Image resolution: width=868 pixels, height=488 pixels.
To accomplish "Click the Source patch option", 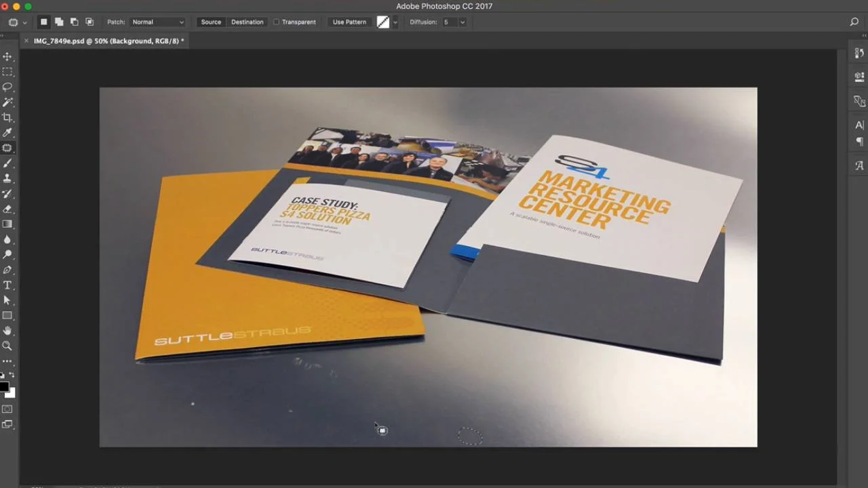I will tap(211, 22).
